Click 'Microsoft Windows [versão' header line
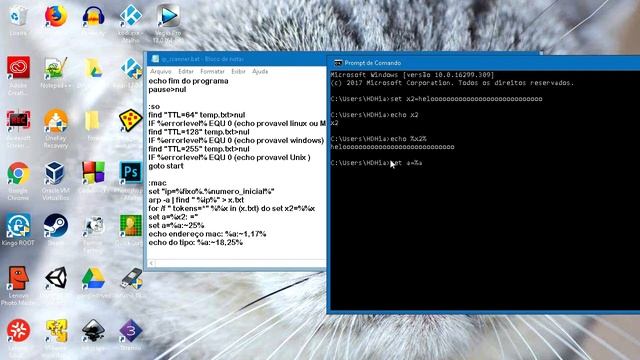Image resolution: width=640 pixels, height=360 pixels. point(412,75)
